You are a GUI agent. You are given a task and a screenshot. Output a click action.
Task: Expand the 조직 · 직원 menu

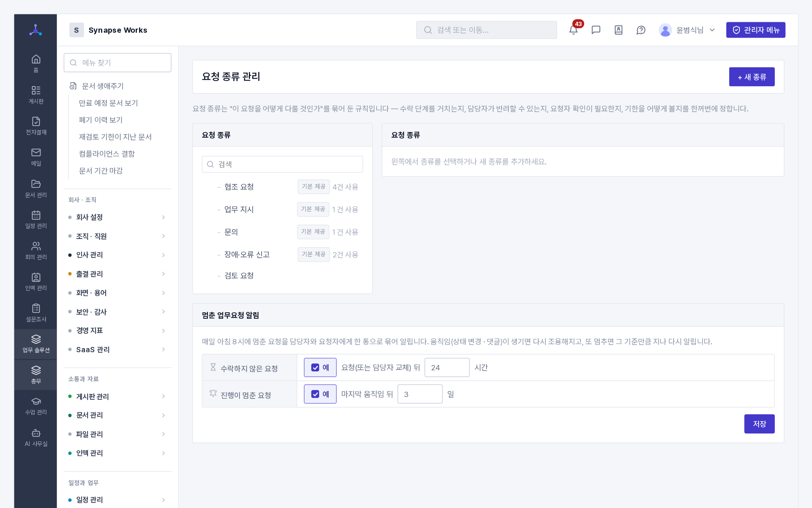point(117,236)
